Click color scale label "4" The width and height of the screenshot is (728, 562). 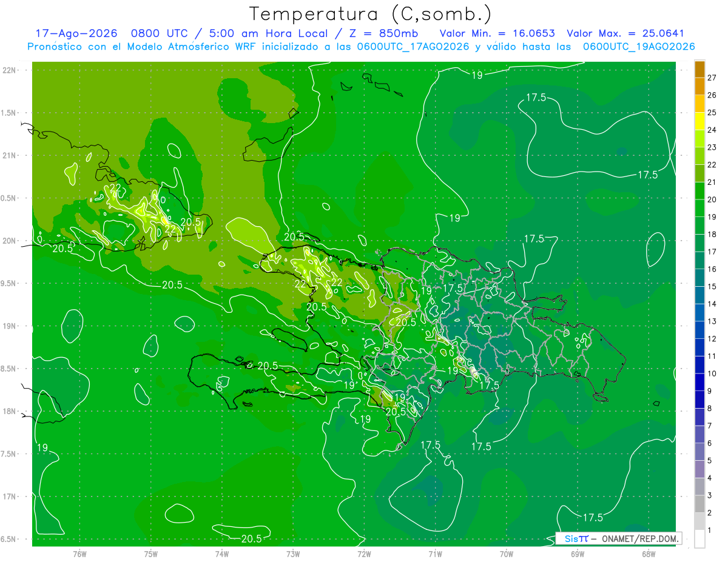tap(710, 478)
